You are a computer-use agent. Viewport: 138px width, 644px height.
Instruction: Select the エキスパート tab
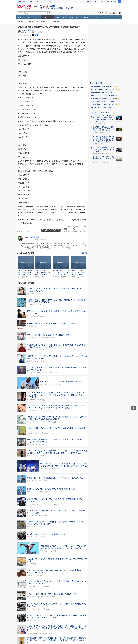tap(48, 17)
